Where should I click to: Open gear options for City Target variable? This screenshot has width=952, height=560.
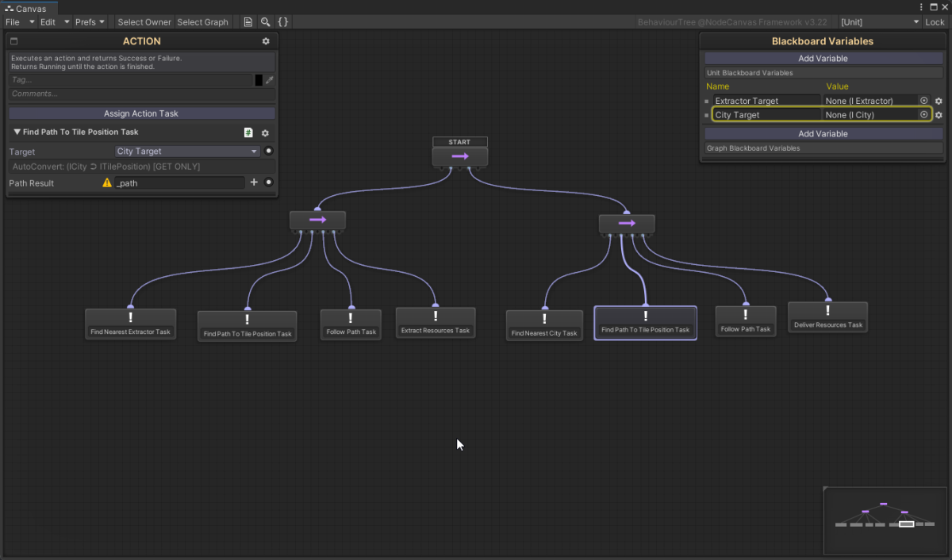click(939, 115)
